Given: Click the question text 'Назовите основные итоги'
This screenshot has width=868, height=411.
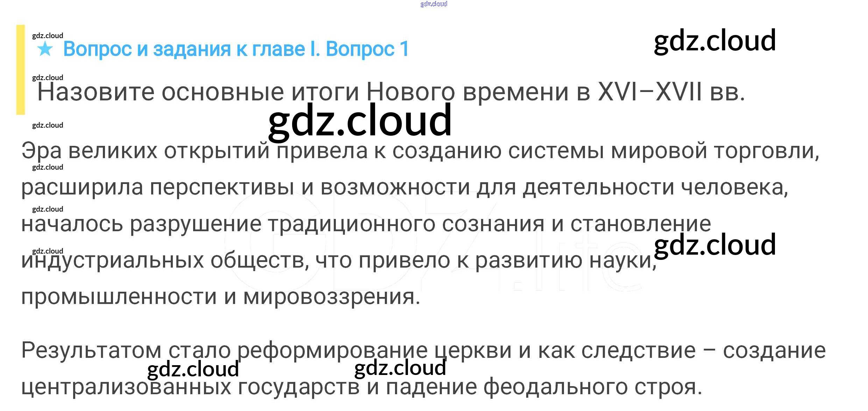Looking at the screenshot, I should tap(391, 92).
